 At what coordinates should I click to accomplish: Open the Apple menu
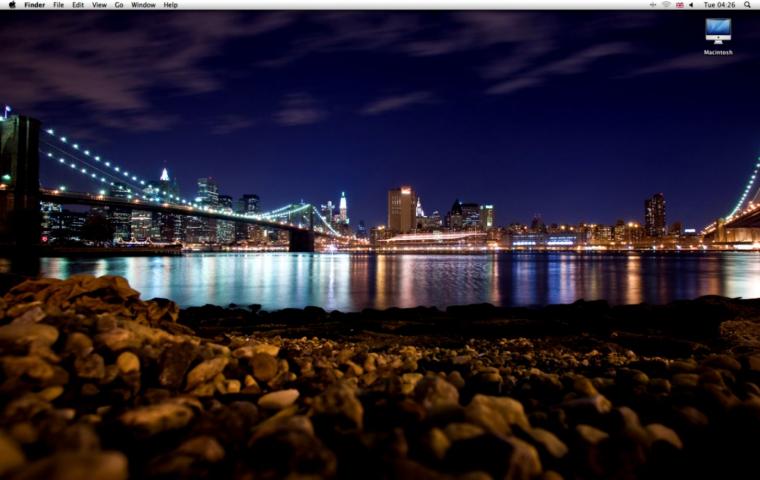[x=12, y=5]
